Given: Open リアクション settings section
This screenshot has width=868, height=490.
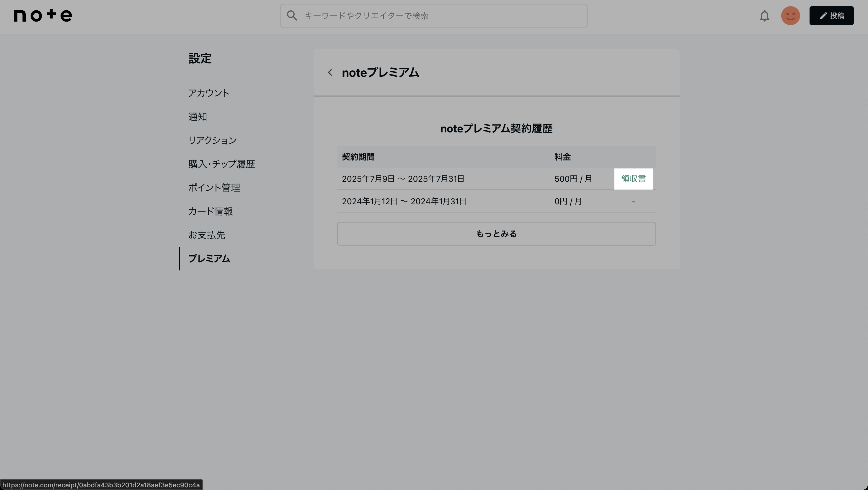Looking at the screenshot, I should (212, 140).
